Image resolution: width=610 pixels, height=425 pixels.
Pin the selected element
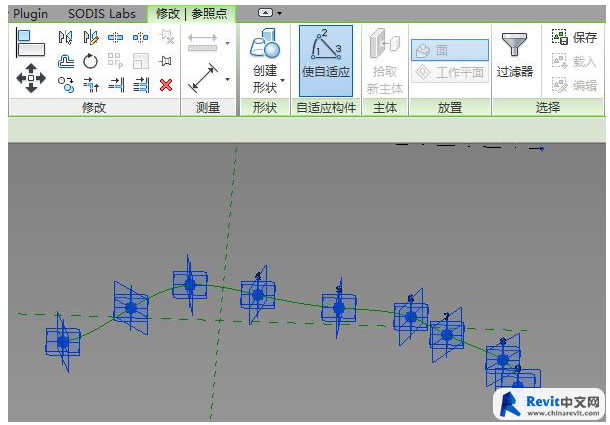(166, 61)
